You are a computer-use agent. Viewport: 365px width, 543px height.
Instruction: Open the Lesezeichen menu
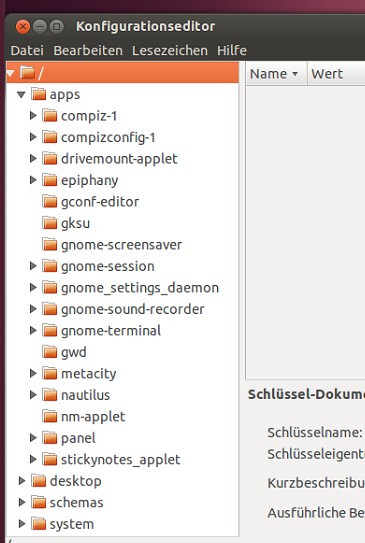[170, 51]
